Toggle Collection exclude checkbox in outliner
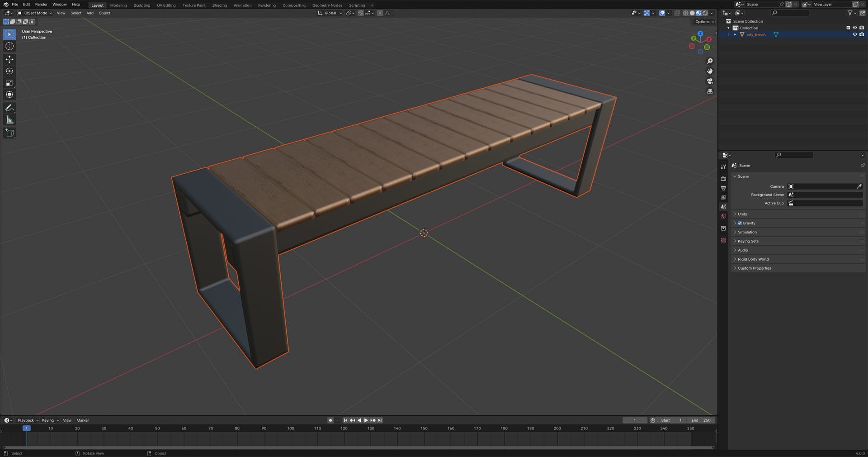 (x=848, y=28)
